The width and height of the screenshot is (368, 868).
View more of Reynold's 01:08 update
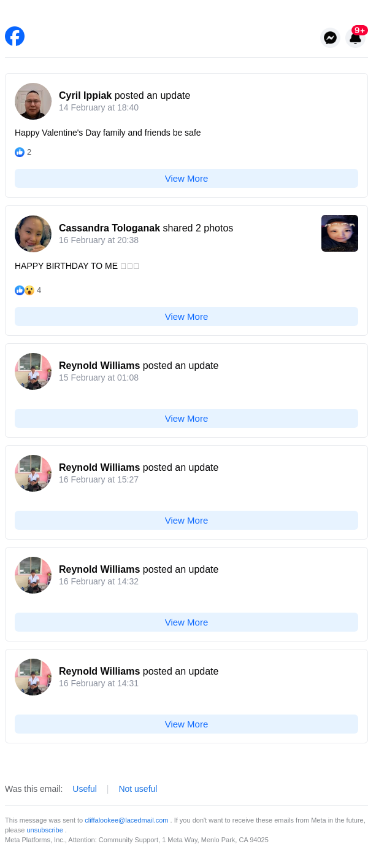click(186, 419)
